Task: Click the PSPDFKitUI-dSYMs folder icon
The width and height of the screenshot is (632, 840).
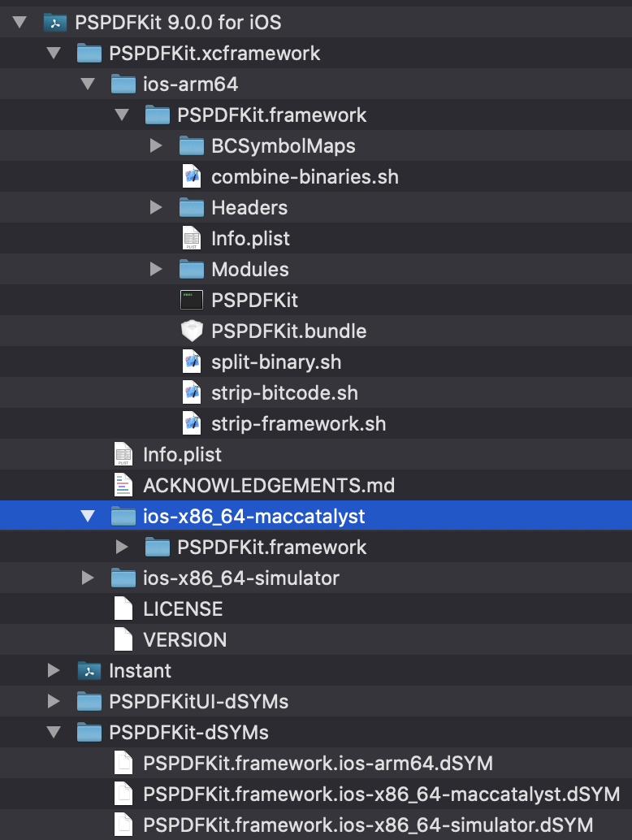Action: [89, 702]
